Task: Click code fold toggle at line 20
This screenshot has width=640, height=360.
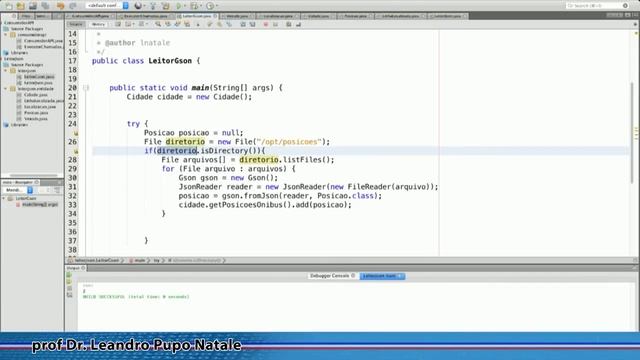Action: pyautogui.click(x=86, y=88)
